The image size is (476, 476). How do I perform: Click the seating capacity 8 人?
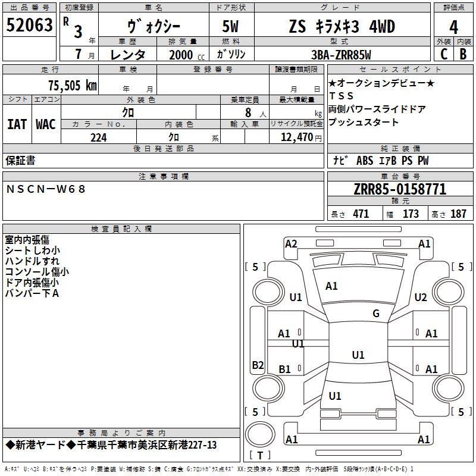coord(255,113)
